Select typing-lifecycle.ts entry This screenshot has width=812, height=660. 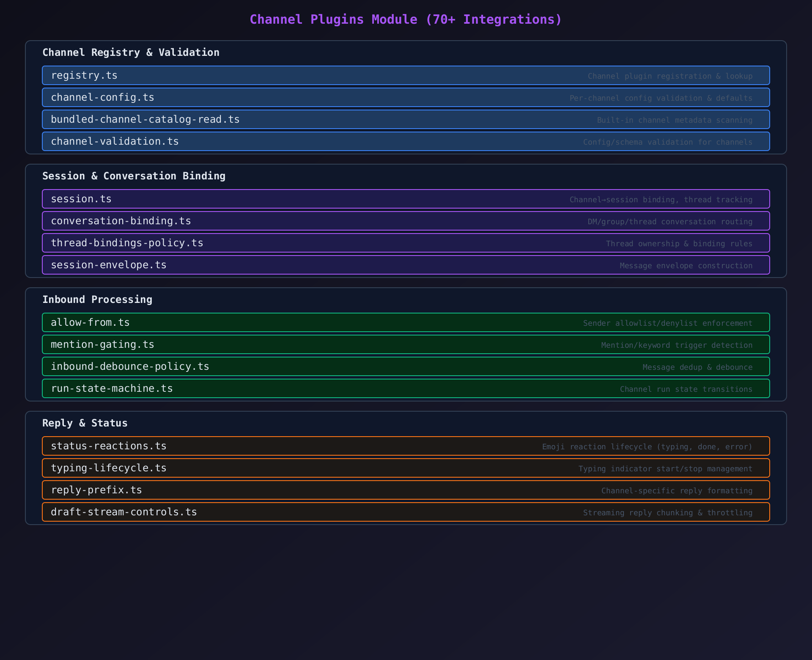tap(406, 468)
